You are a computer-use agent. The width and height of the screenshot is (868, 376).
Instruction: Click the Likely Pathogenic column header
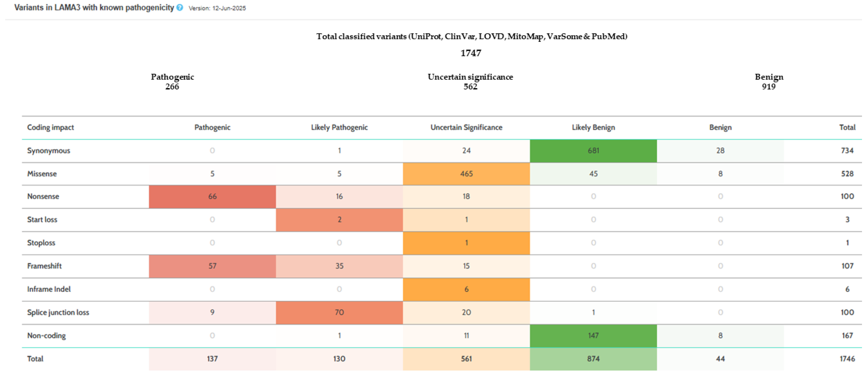click(339, 127)
